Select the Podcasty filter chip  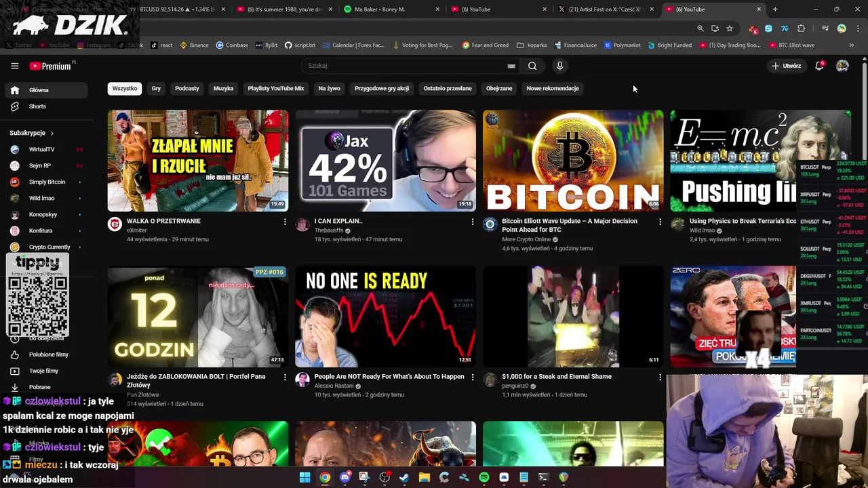click(187, 88)
